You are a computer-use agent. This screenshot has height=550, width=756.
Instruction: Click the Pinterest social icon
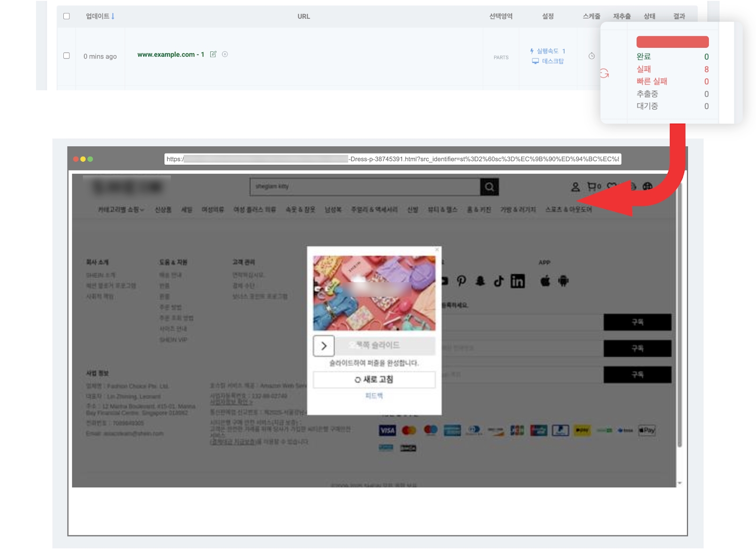point(462,281)
